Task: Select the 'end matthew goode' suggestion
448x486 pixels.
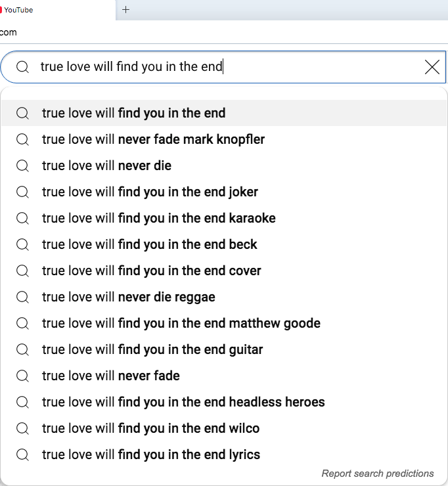Action: (181, 323)
